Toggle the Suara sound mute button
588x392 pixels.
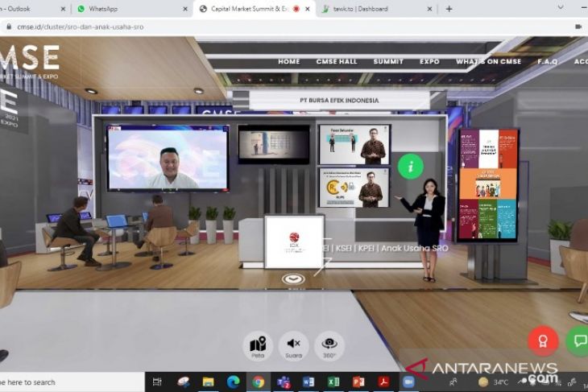[x=294, y=346]
